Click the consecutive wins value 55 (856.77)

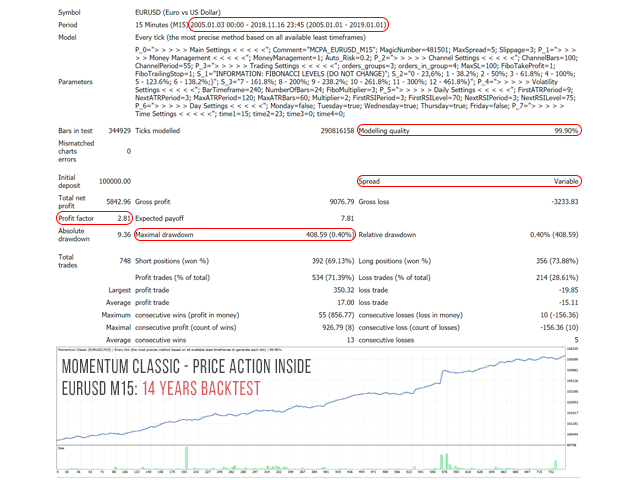click(x=336, y=315)
